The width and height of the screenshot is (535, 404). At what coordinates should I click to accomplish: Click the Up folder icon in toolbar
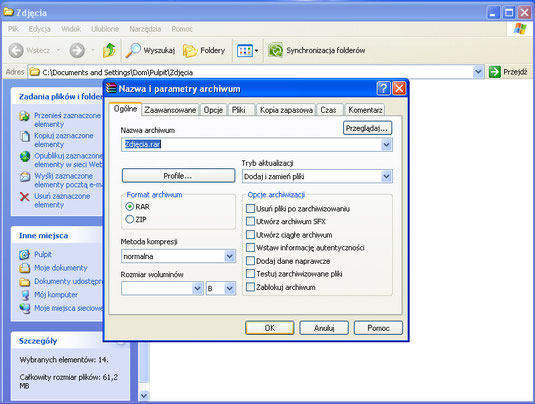coord(109,50)
